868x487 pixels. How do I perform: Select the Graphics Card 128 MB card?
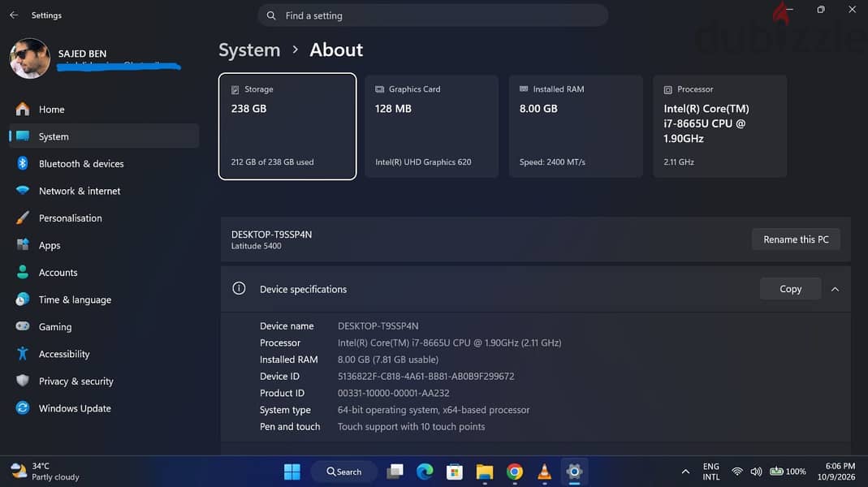tap(431, 126)
